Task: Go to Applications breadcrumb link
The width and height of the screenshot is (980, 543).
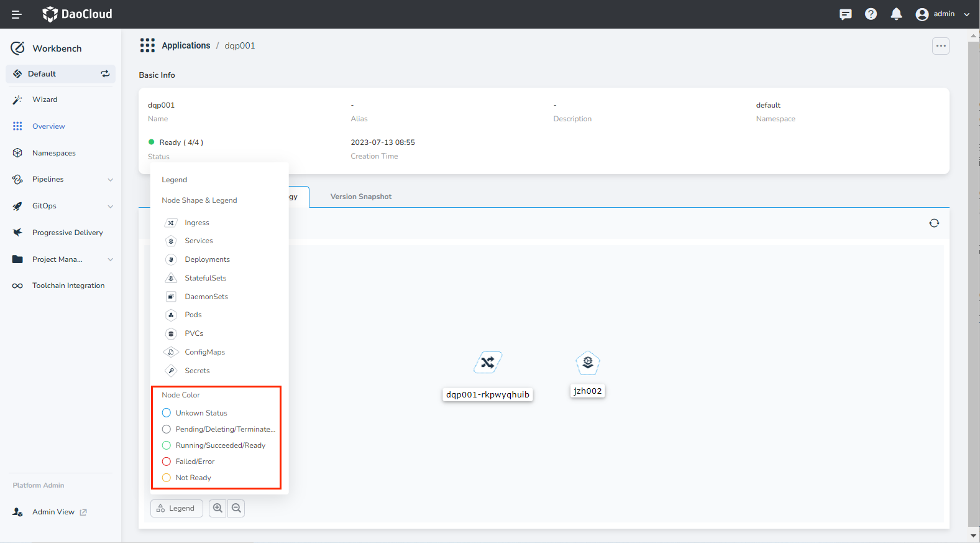Action: pos(186,45)
